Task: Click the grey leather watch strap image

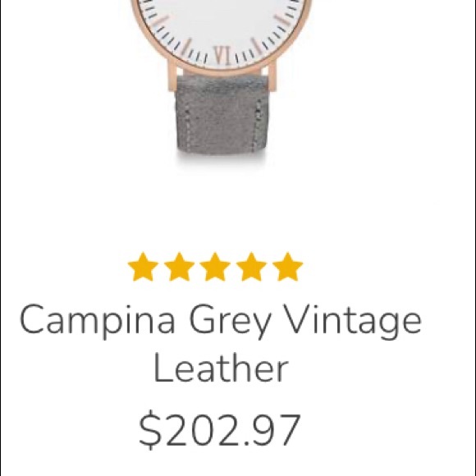Action: 222,116
